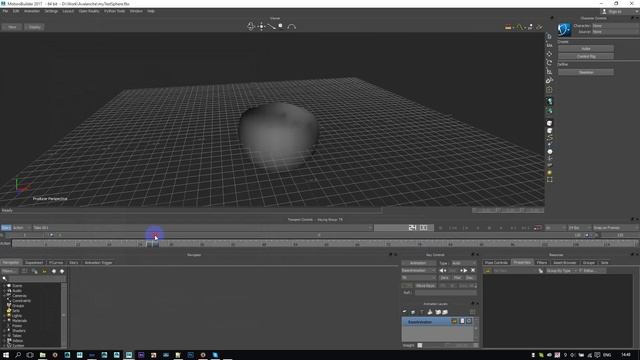
Task: Open the take selector dropdown in Transport Controls
Action: click(202, 228)
